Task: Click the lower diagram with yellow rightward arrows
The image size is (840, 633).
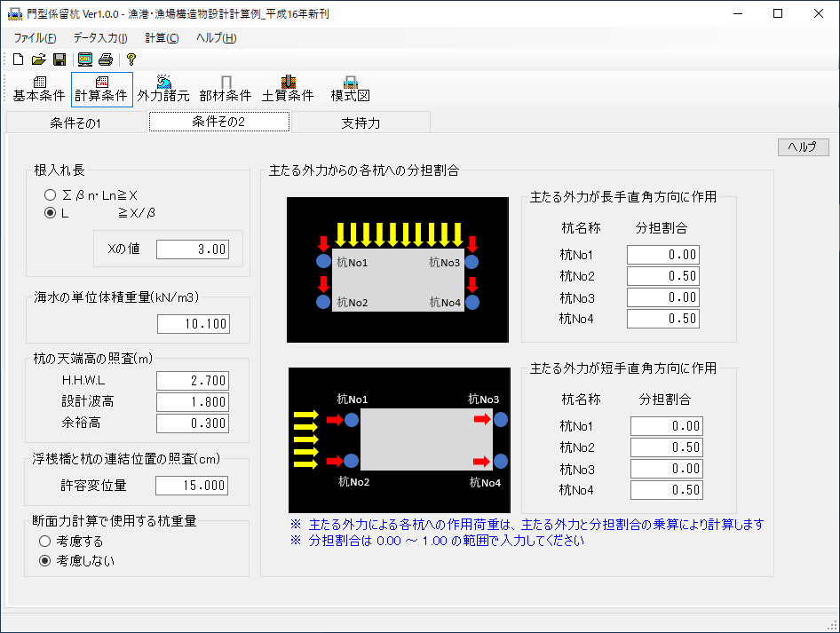Action: (x=399, y=440)
